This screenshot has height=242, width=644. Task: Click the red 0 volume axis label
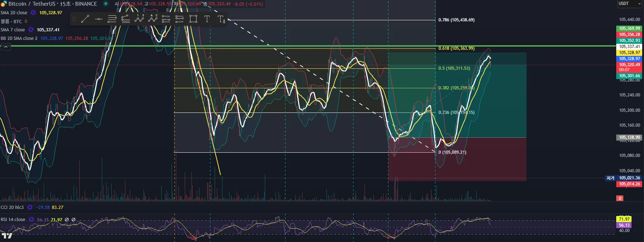[x=620, y=199]
